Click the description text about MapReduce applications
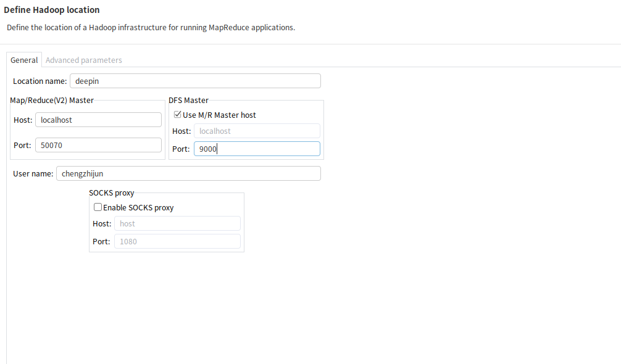This screenshot has width=621, height=364. pyautogui.click(x=151, y=28)
